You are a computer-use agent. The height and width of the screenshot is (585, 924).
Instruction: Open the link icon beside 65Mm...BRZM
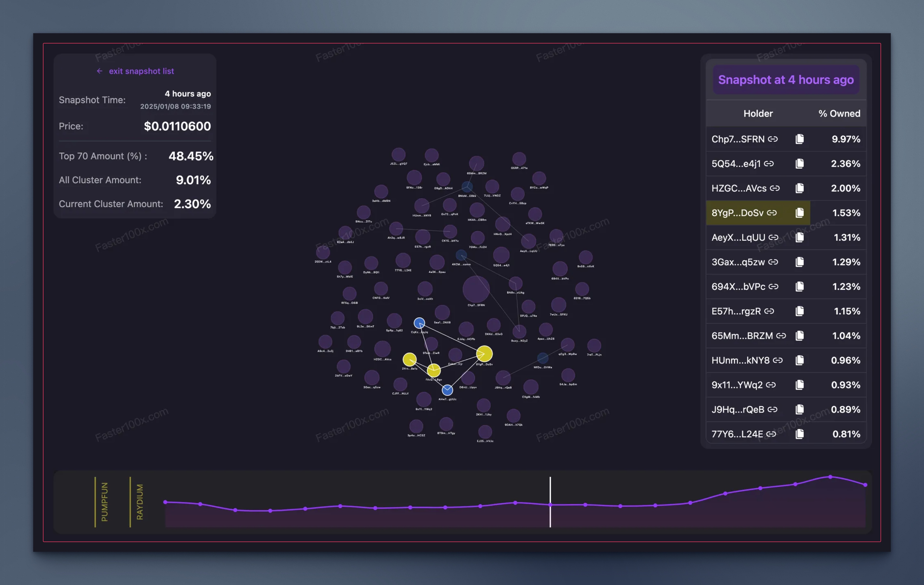click(781, 335)
